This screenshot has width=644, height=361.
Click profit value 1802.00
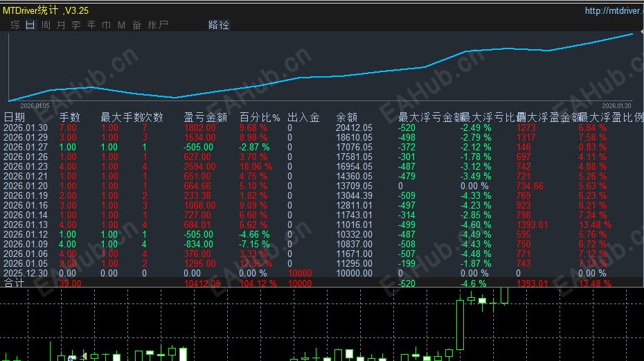(199, 128)
